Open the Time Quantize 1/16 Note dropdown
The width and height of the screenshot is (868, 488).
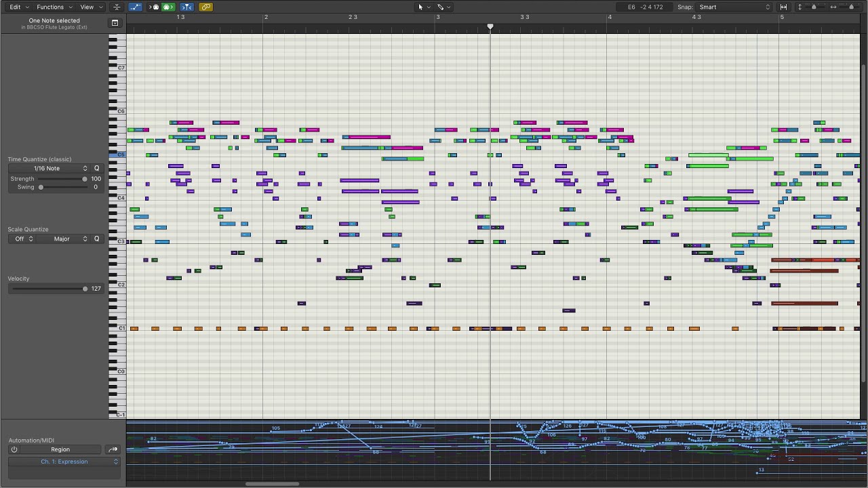click(49, 168)
